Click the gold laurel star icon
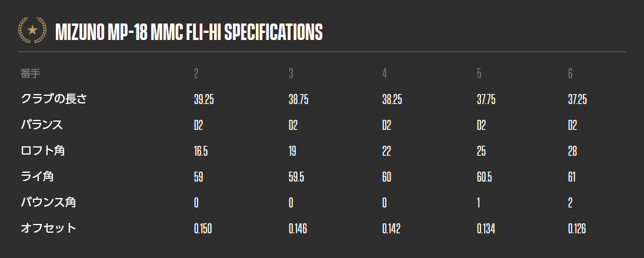 pyautogui.click(x=32, y=30)
